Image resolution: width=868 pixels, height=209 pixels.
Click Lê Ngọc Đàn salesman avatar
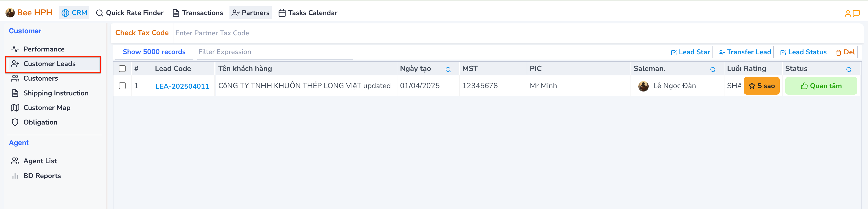coord(643,86)
